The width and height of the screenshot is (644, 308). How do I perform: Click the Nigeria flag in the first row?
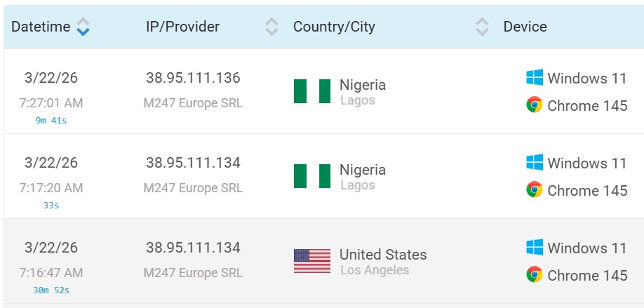click(x=311, y=92)
